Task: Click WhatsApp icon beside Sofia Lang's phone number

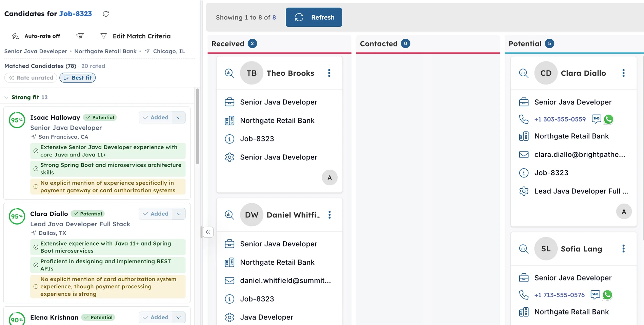Action: (x=607, y=295)
